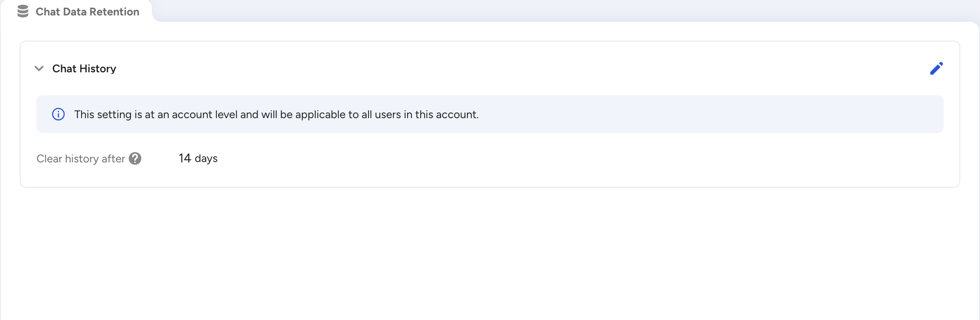Click 'This setting' at the notice start
Screen dimensions: 980x320
tap(103, 115)
